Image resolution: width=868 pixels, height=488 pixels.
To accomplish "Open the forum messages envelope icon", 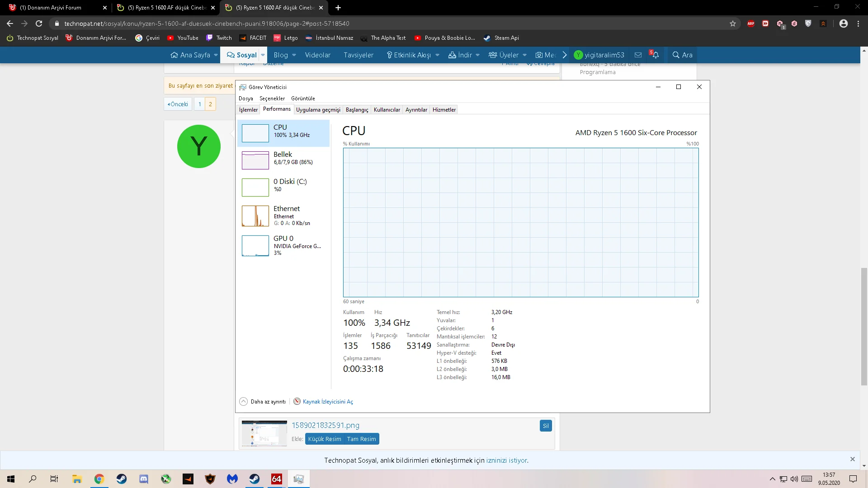I will (x=638, y=55).
